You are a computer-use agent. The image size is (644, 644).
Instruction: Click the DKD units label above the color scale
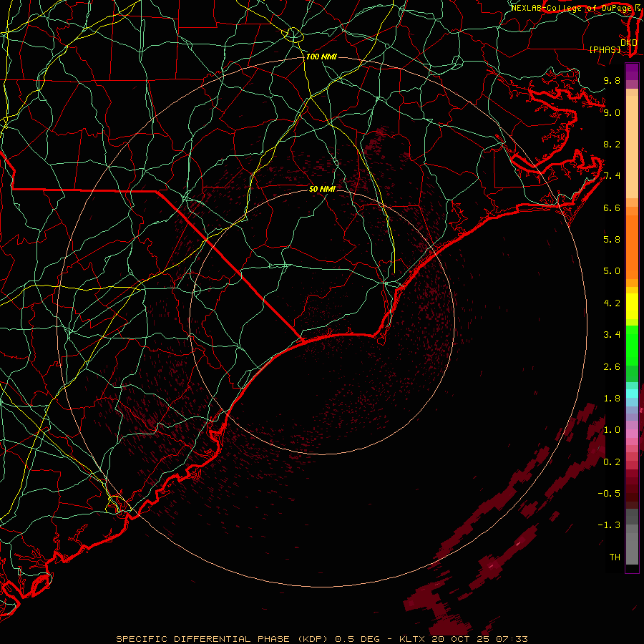(628, 42)
